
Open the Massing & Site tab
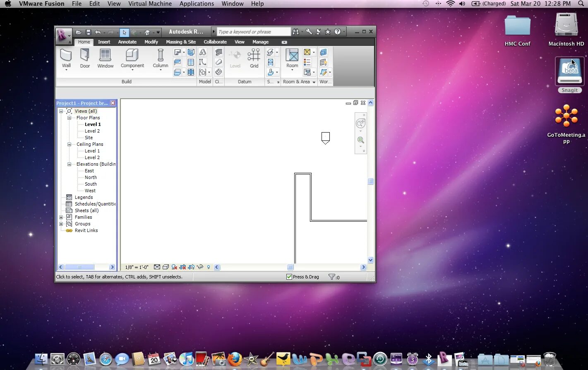181,42
